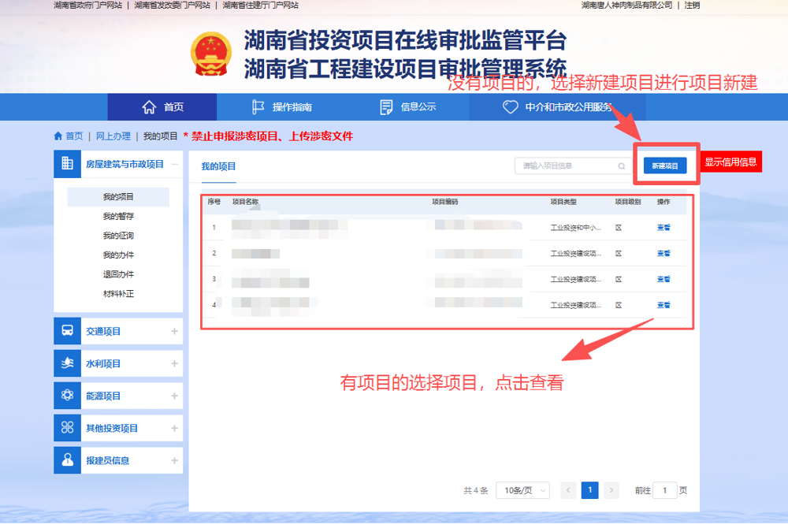Click the 其他投资项目 grid icon
788x532 pixels.
[67, 428]
